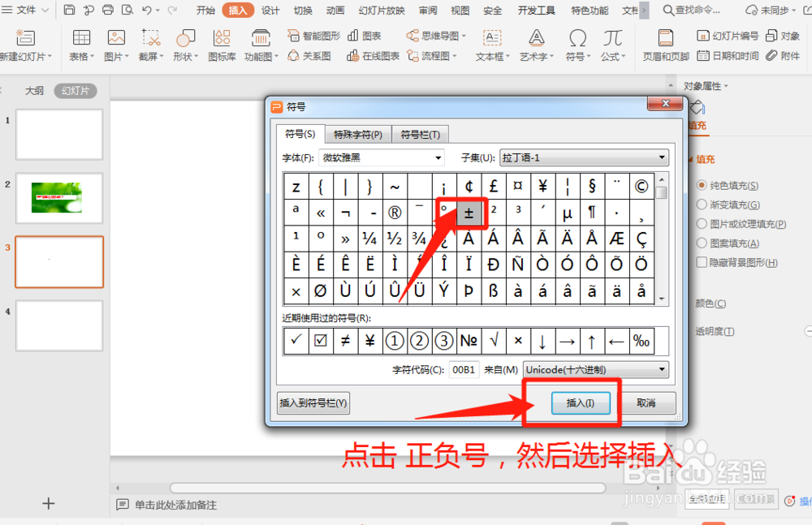Switch to the 特殊字符 special characters tab
The height and width of the screenshot is (525, 812).
(358, 134)
